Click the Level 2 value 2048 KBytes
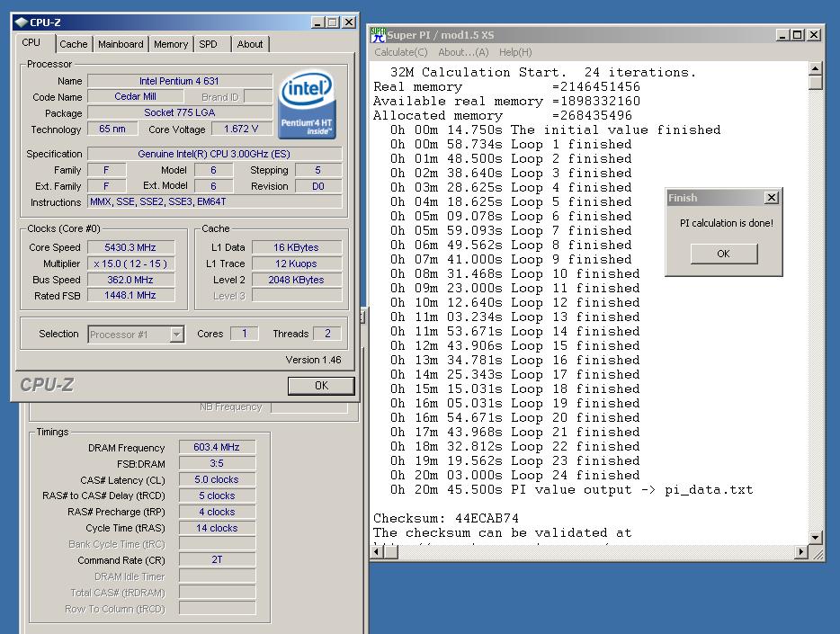The width and height of the screenshot is (840, 634). point(296,280)
